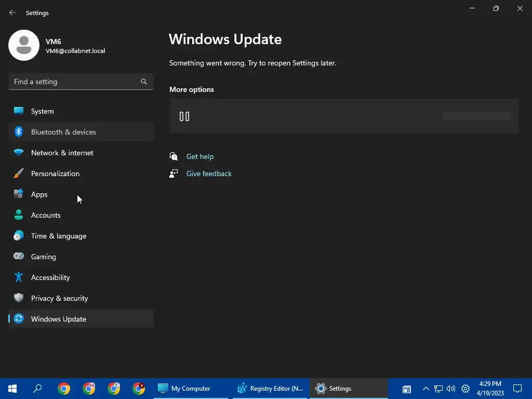The width and height of the screenshot is (532, 399).
Task: Click the network tray icon
Action: [x=438, y=389]
